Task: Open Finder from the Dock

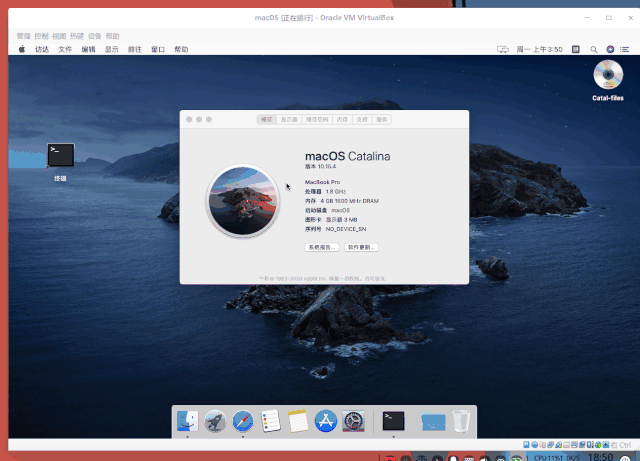Action: [188, 421]
